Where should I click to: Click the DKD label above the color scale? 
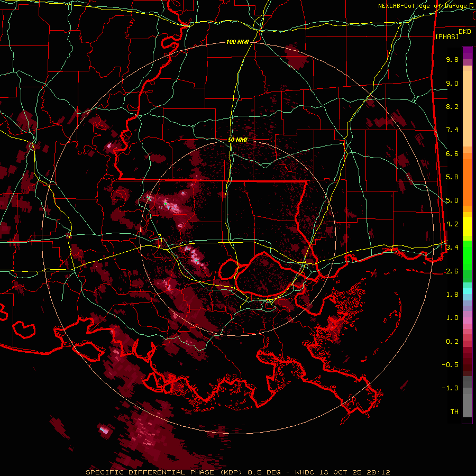[465, 32]
